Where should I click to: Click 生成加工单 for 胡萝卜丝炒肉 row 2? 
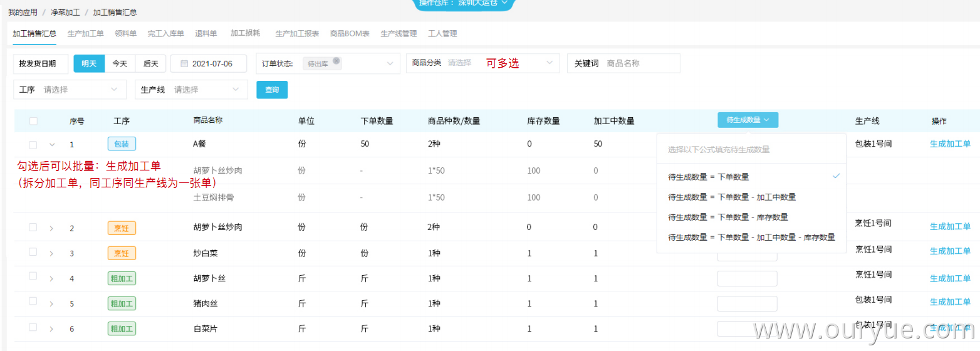click(950, 226)
